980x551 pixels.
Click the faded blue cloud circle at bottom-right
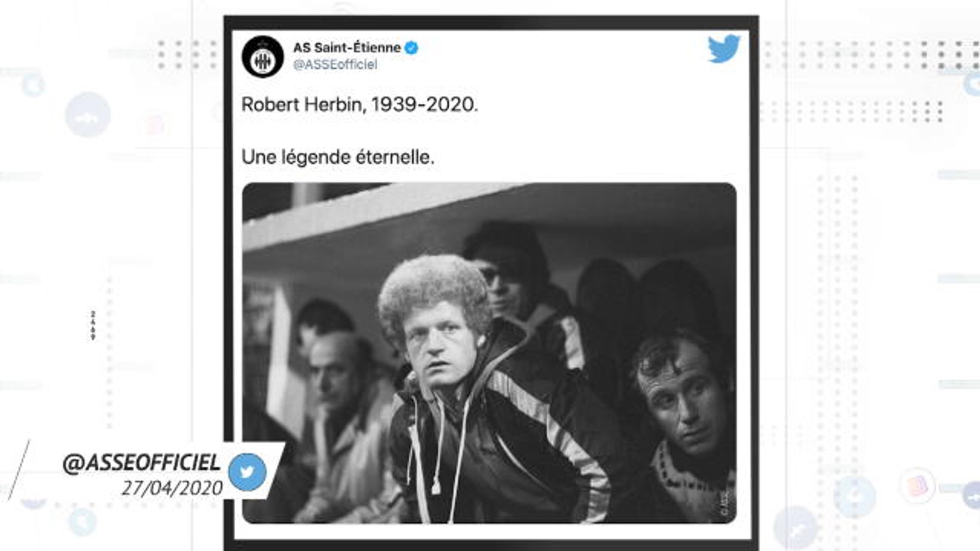tap(854, 497)
